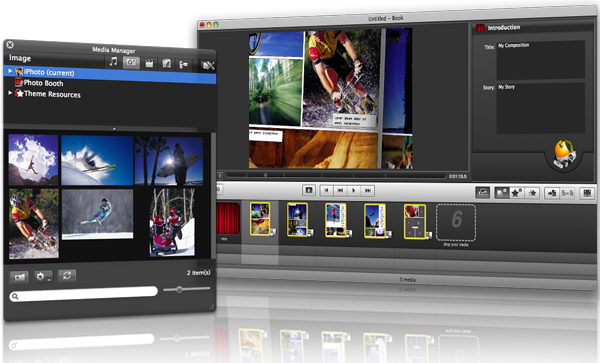Select the red curtain intro clip
600x363 pixels.
228,218
